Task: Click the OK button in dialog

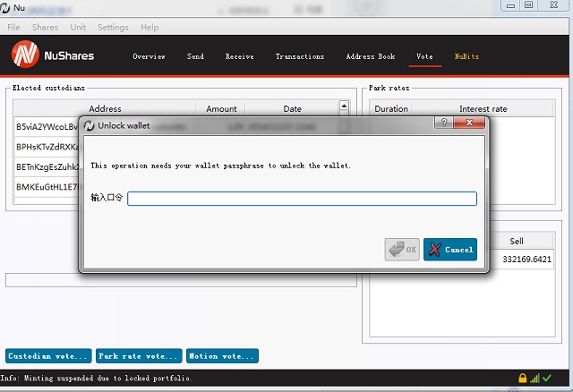Action: click(x=402, y=250)
